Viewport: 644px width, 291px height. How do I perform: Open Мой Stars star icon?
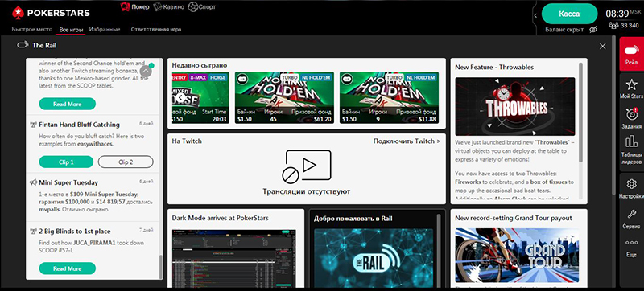pos(631,85)
